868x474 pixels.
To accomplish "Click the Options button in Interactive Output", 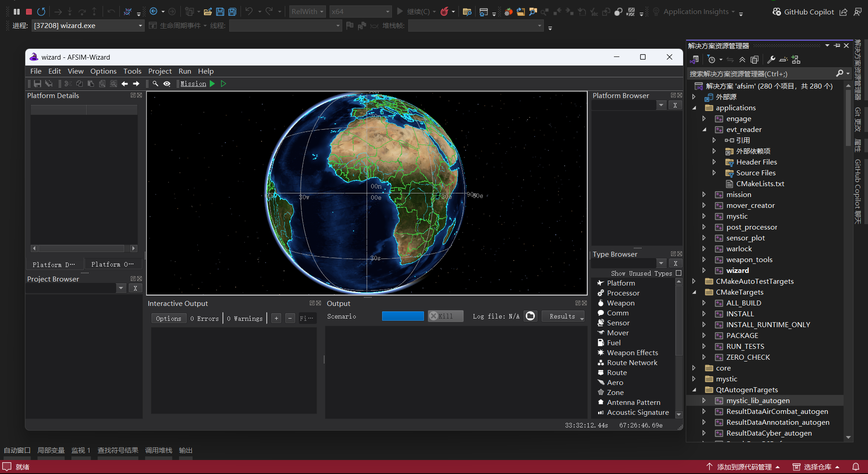I will tap(169, 319).
